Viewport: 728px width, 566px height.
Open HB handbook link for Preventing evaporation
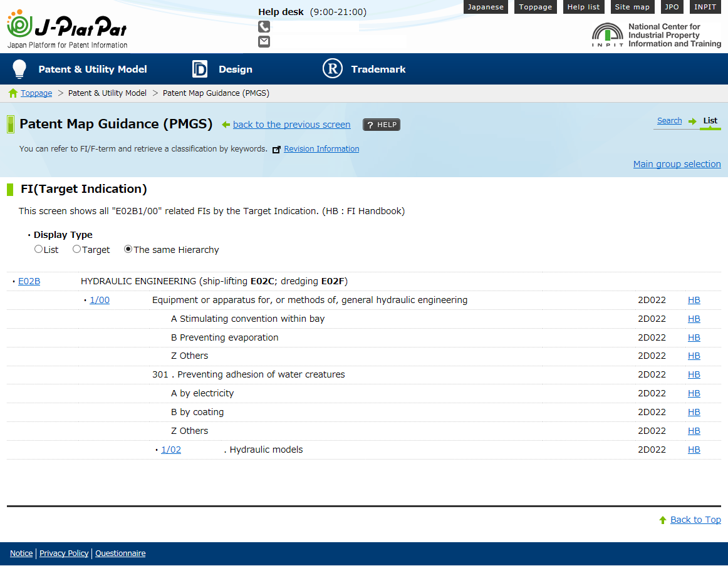tap(694, 338)
